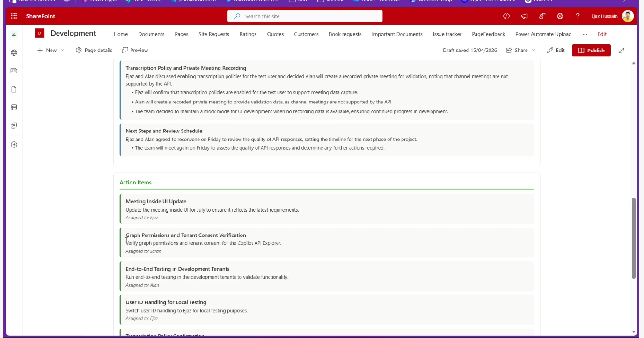Open the app launcher waffle menu
Viewport: 644px width, 338px height.
tap(14, 16)
